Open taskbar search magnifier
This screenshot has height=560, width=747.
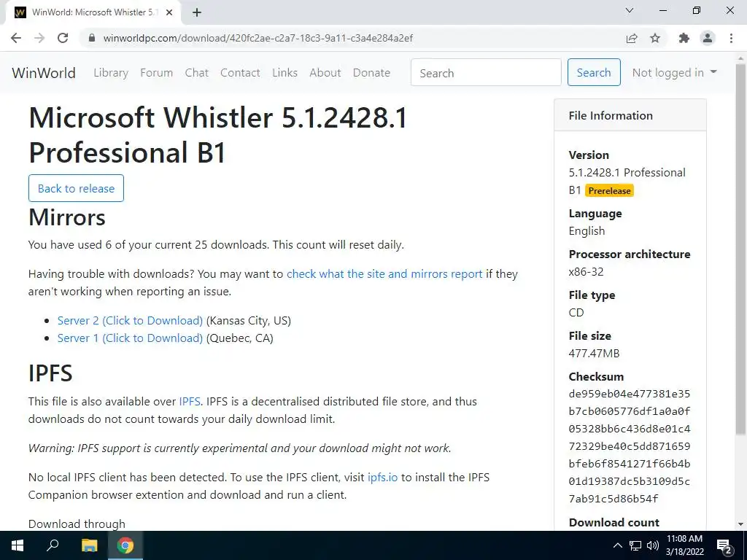click(x=53, y=545)
